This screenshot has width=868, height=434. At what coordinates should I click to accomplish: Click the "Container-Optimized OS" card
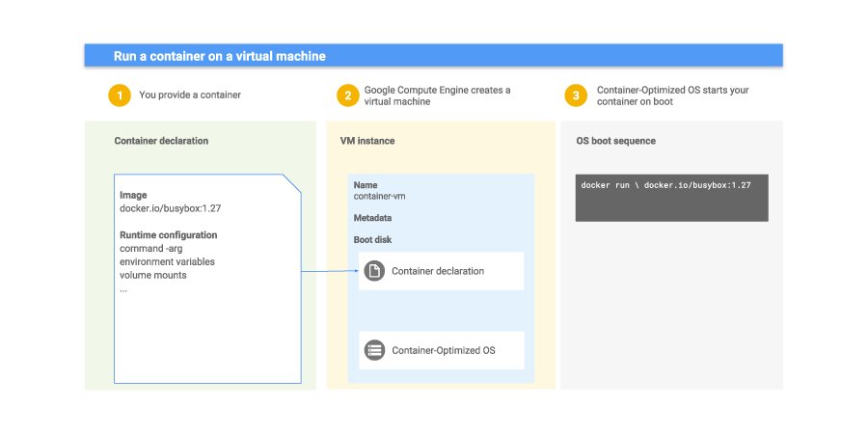point(441,350)
